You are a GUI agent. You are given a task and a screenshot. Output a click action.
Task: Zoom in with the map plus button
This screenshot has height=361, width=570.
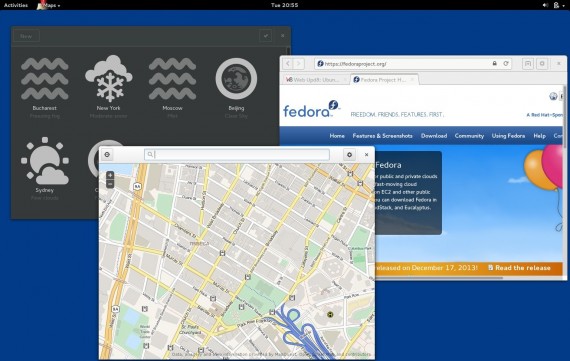click(110, 175)
